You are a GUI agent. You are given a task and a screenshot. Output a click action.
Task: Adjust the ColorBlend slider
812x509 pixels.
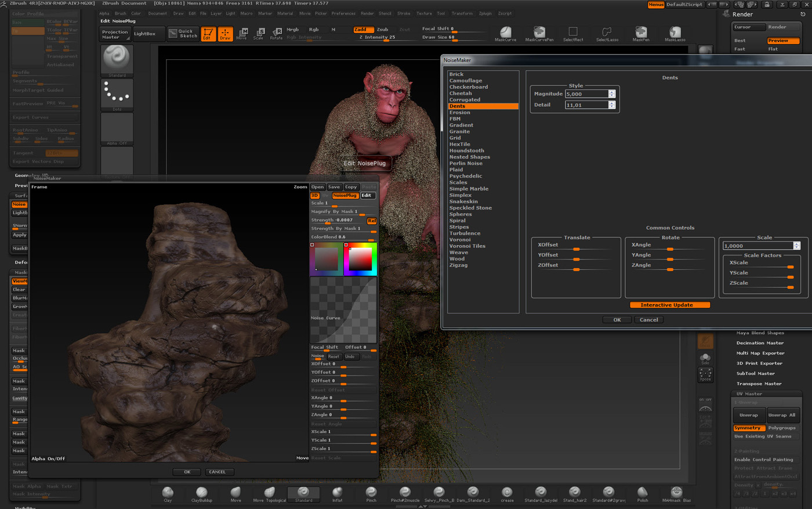point(343,237)
